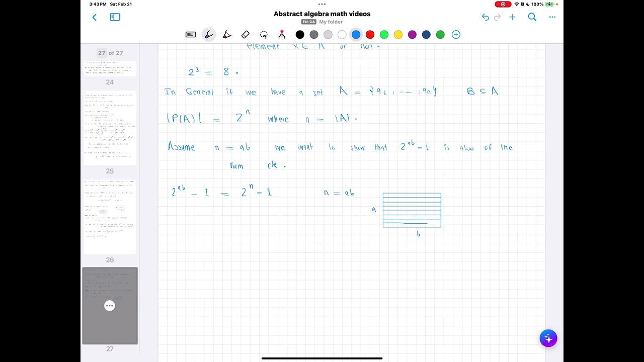Open the AI assistant sparkle button
Screen dimensions: 644x362
[x=548, y=338]
